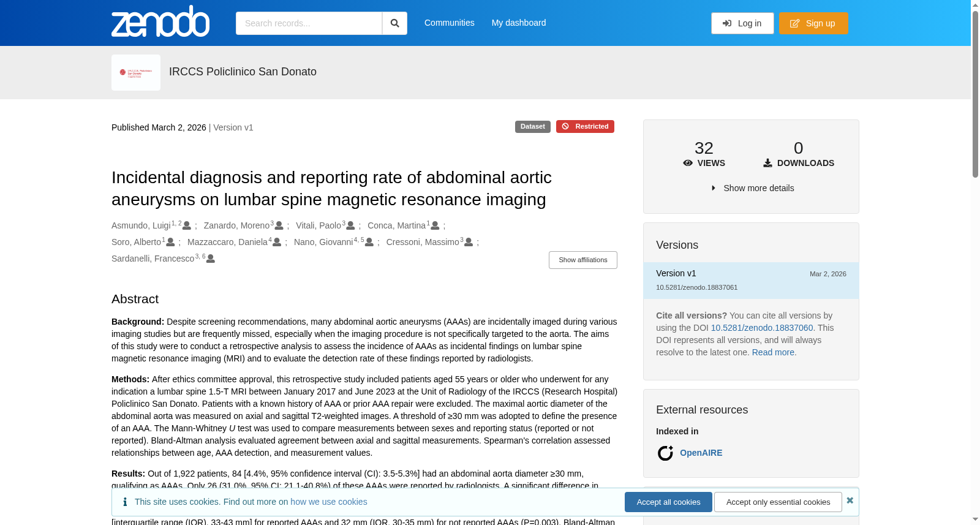
Task: Click the DOI text 10.5281/zenodo.18837061
Action: click(696, 287)
